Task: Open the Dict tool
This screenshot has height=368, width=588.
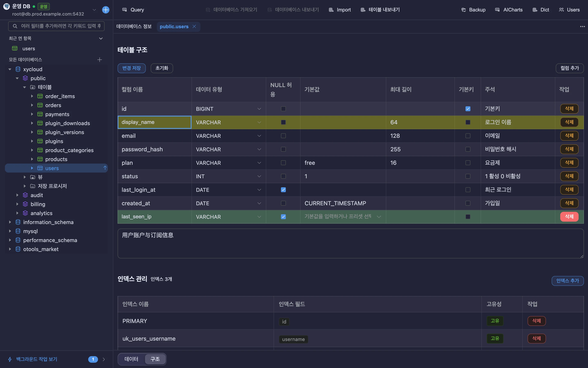Action: pos(541,10)
